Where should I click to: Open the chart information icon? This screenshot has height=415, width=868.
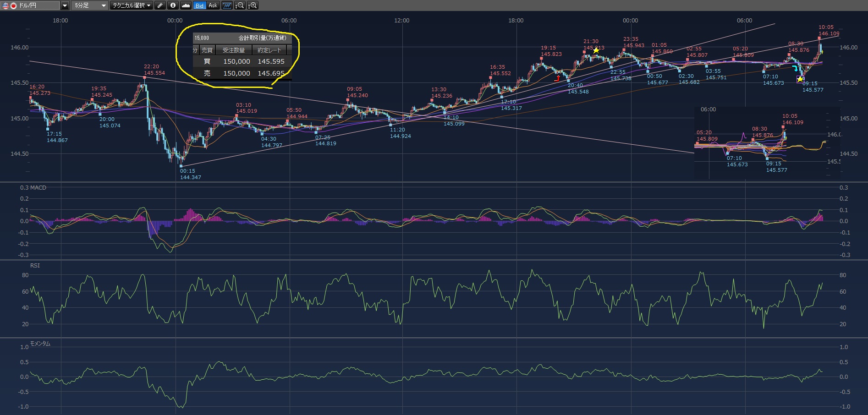(x=173, y=5)
